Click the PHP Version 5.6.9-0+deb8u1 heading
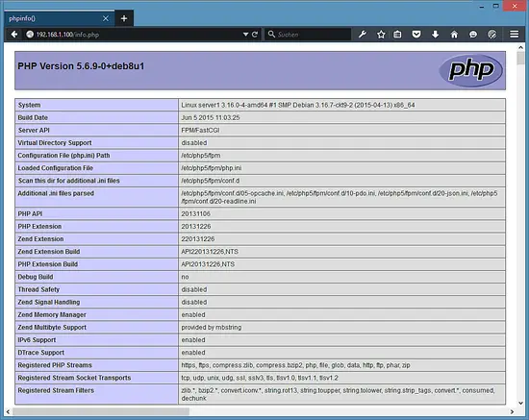The height and width of the screenshot is (420, 529). pos(81,66)
